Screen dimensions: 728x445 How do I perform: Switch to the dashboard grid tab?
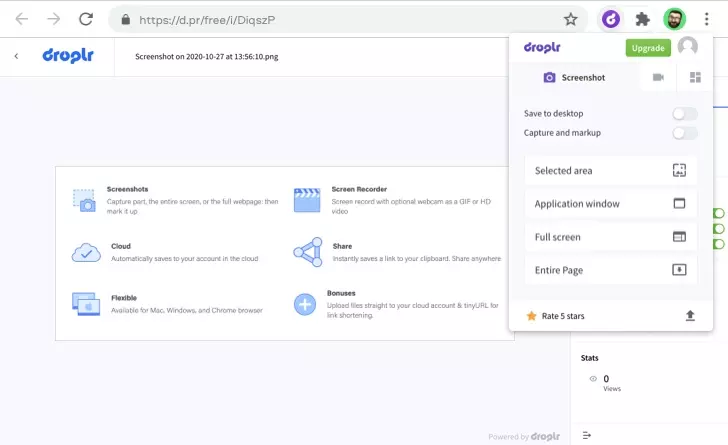695,77
